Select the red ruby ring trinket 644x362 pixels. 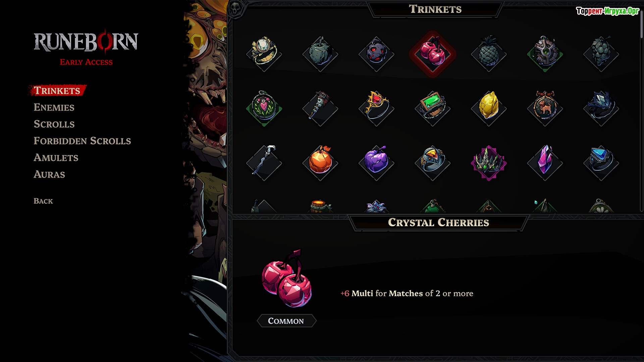coord(376,108)
